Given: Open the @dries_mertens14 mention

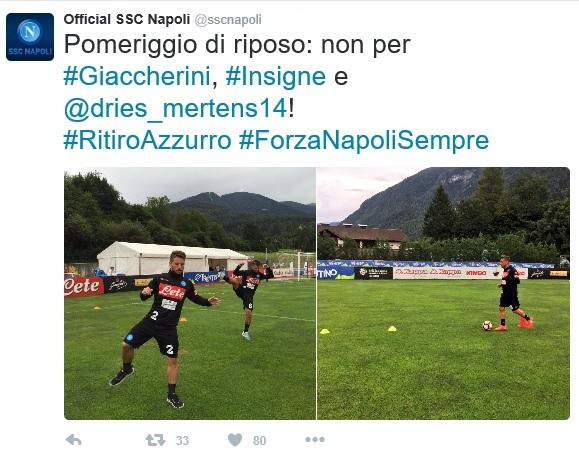Looking at the screenshot, I should pyautogui.click(x=175, y=109).
